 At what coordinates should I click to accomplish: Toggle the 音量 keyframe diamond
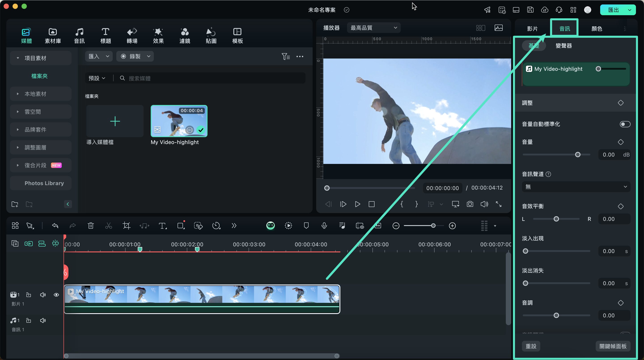[620, 142]
